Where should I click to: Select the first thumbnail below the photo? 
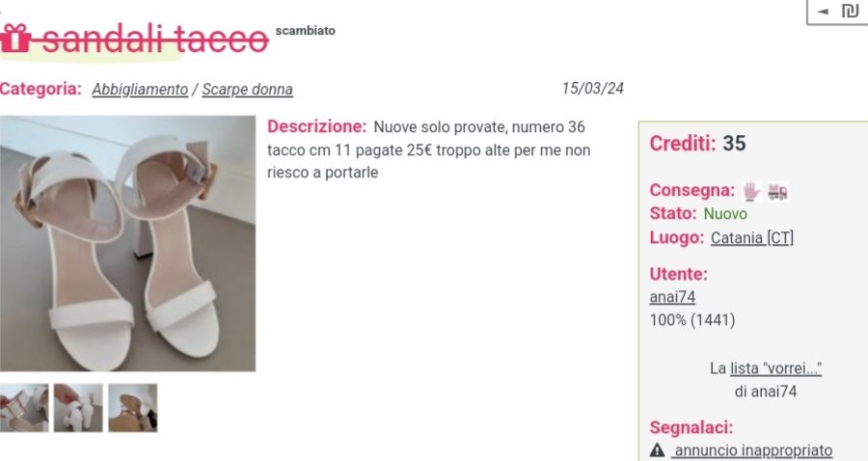click(x=24, y=408)
